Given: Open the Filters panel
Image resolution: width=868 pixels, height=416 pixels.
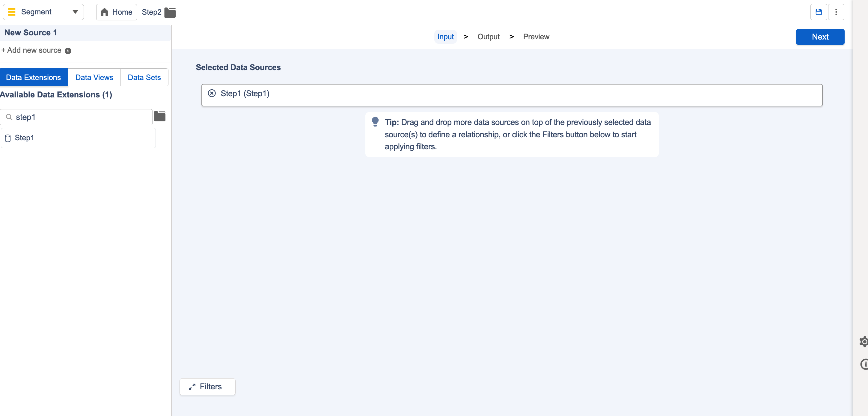Looking at the screenshot, I should click(207, 386).
